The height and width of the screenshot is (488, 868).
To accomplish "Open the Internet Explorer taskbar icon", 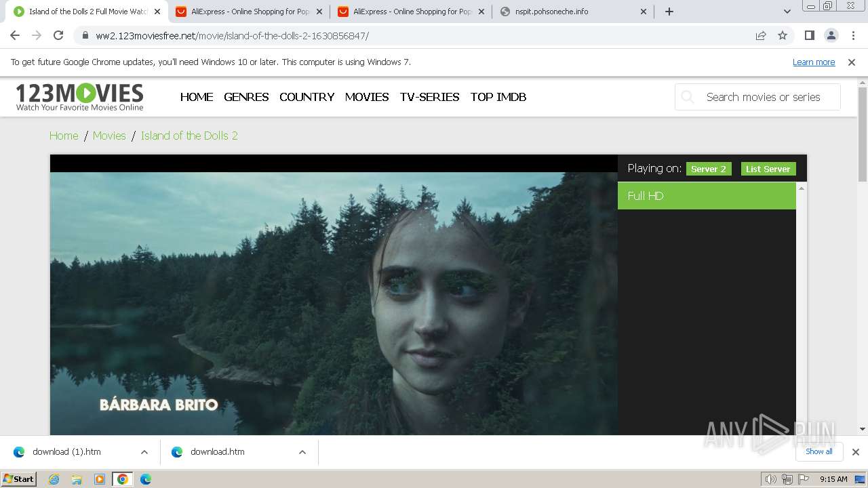I will click(x=54, y=479).
